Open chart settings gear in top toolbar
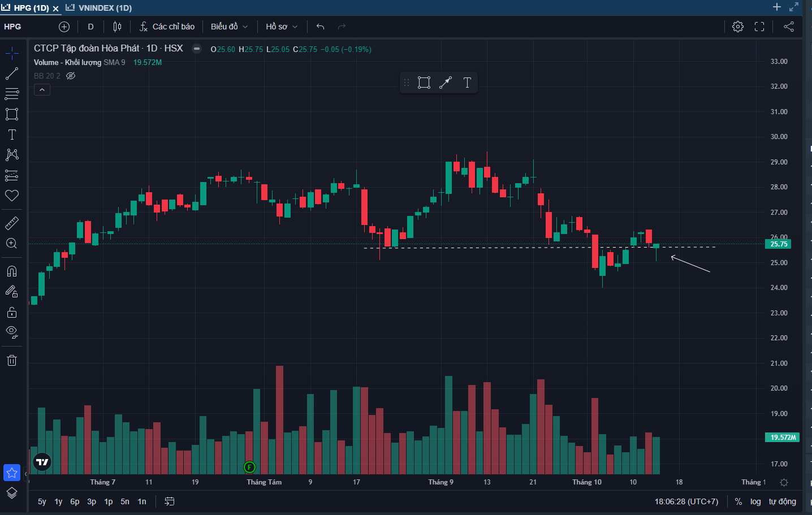Image resolution: width=812 pixels, height=515 pixels. [x=737, y=27]
